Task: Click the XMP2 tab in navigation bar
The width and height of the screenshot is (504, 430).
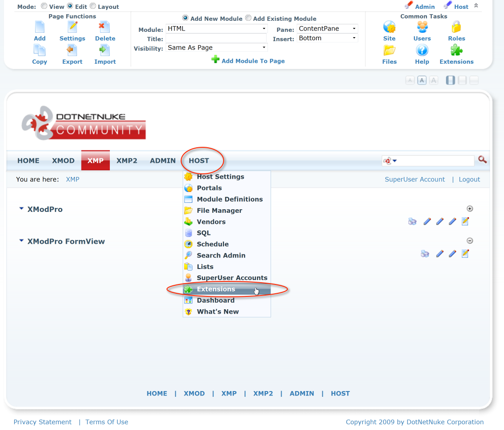Action: point(127,161)
